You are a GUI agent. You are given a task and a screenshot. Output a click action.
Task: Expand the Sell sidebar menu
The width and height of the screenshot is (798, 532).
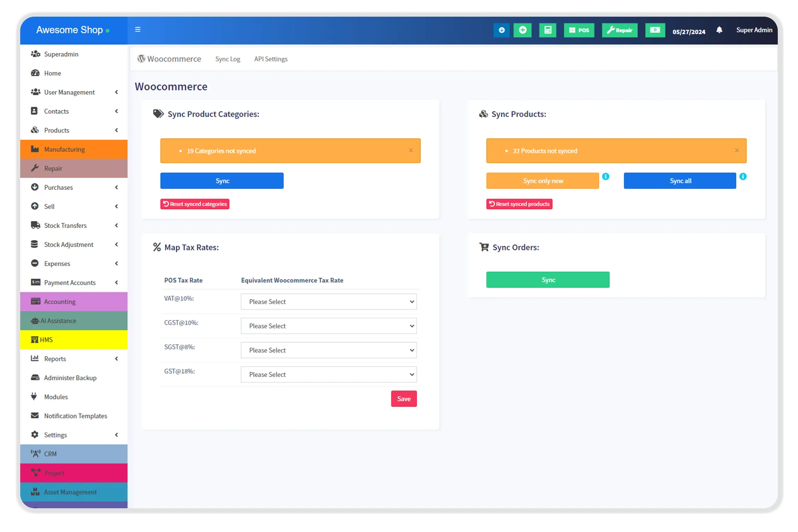point(74,206)
